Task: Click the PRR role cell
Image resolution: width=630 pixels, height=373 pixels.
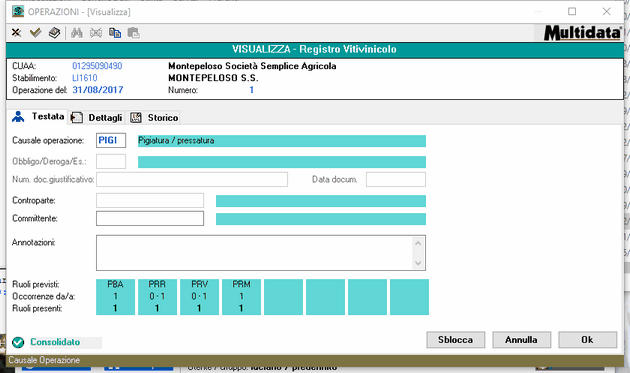Action: 157,297
